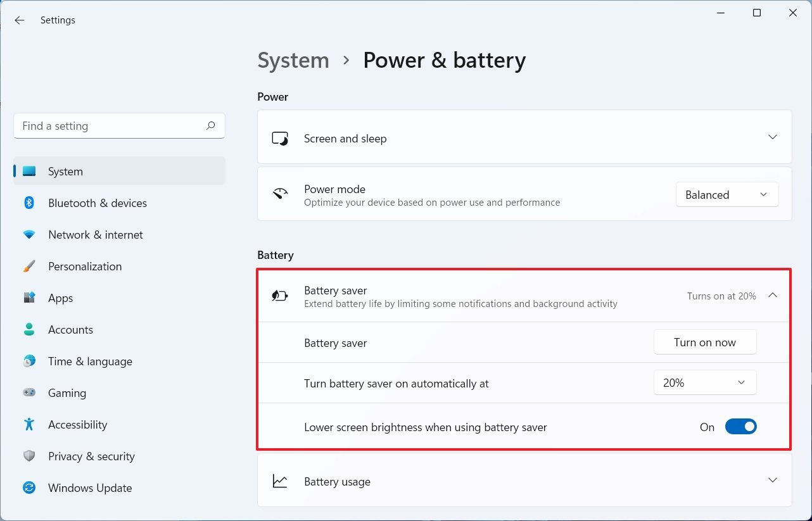Open Accessibility via its icon
This screenshot has width=812, height=521.
click(x=29, y=424)
